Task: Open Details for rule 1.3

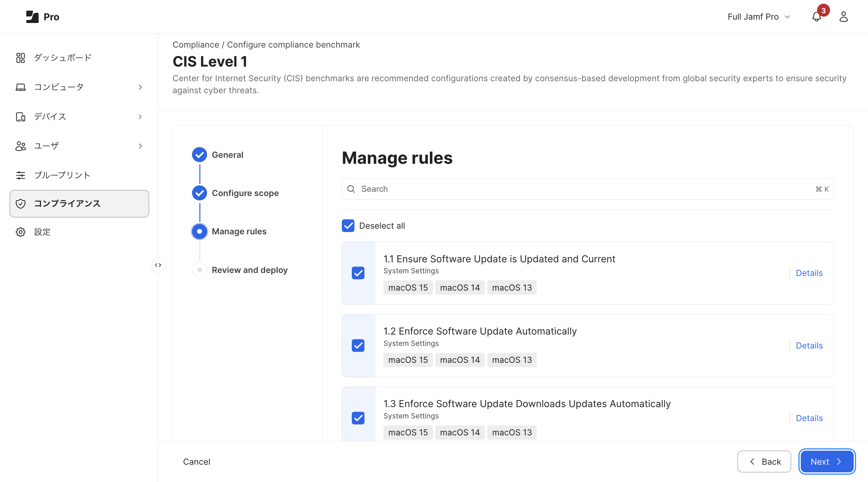Action: pos(809,418)
